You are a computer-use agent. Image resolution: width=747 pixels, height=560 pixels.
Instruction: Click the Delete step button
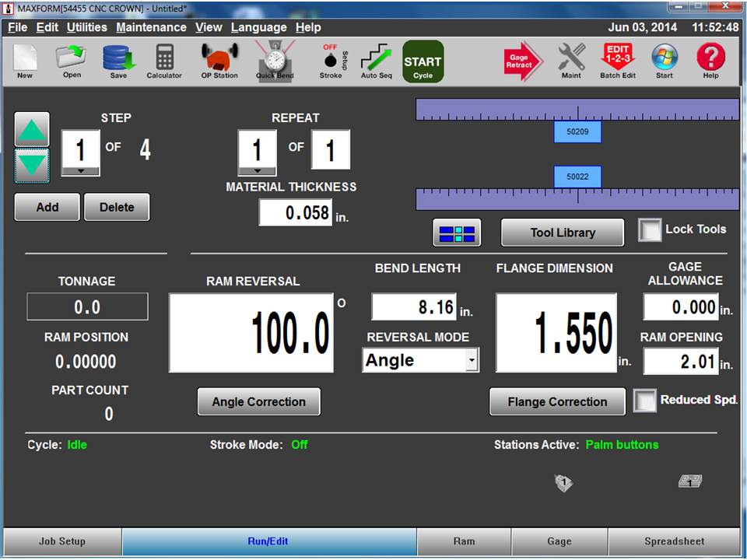[117, 207]
